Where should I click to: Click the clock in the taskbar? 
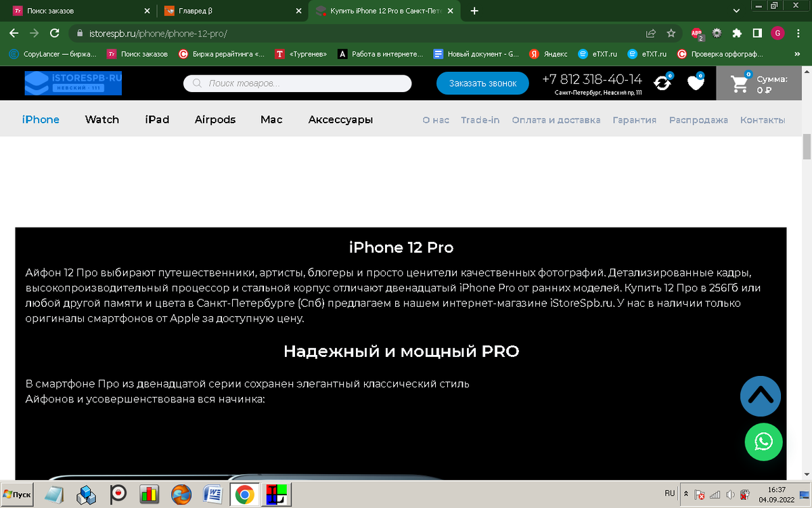(x=777, y=494)
